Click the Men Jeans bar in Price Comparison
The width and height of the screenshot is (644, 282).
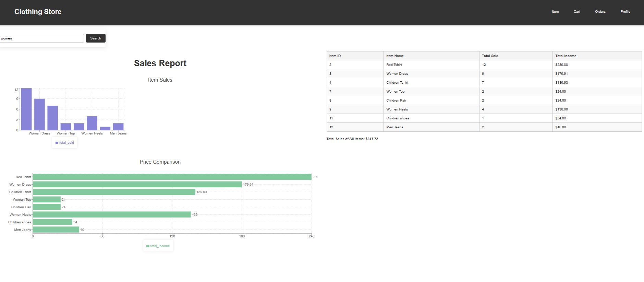(x=56, y=230)
